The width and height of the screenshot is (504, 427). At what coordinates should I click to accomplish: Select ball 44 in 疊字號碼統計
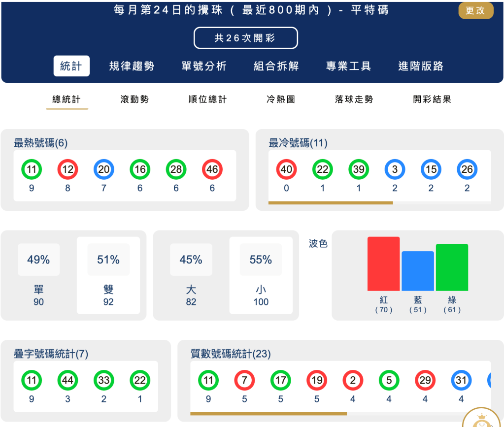pyautogui.click(x=67, y=380)
